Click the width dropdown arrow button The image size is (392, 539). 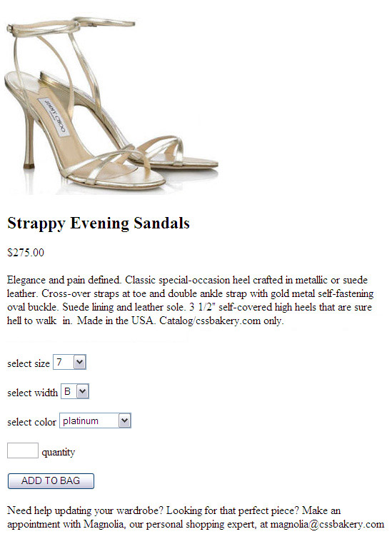point(83,391)
